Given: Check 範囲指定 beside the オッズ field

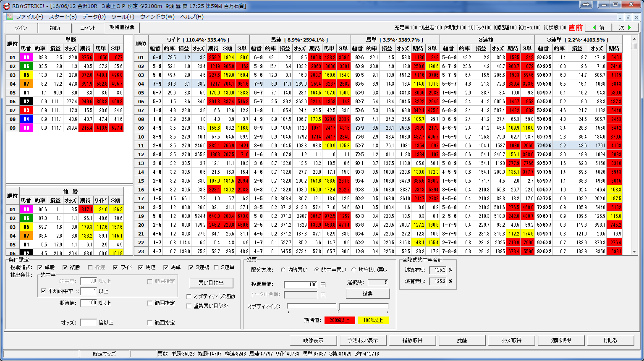Looking at the screenshot, I should click(150, 323).
